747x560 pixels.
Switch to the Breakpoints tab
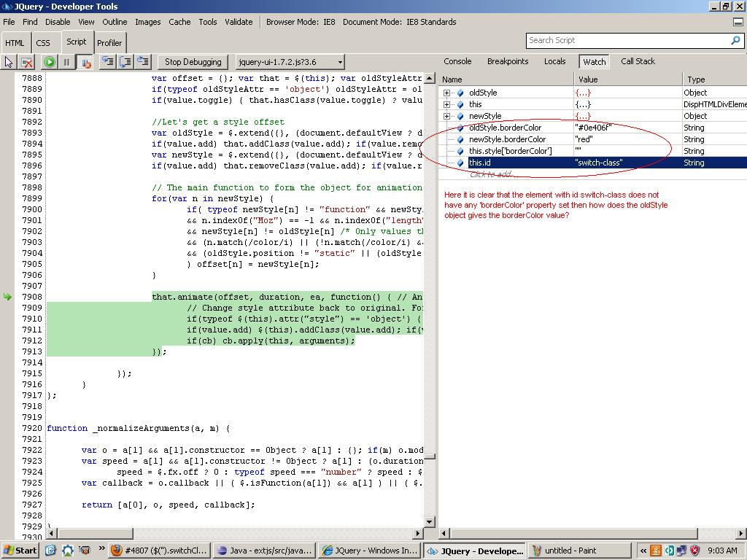coord(508,62)
